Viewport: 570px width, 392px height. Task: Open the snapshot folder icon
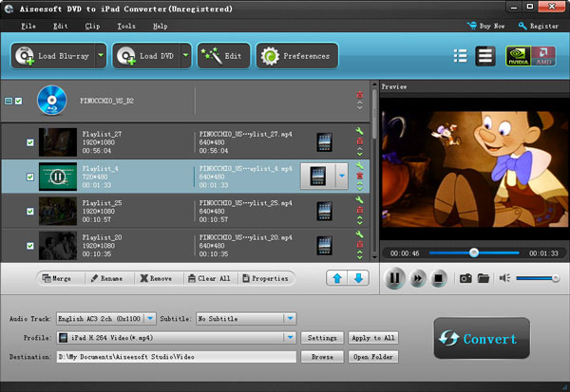(x=484, y=278)
